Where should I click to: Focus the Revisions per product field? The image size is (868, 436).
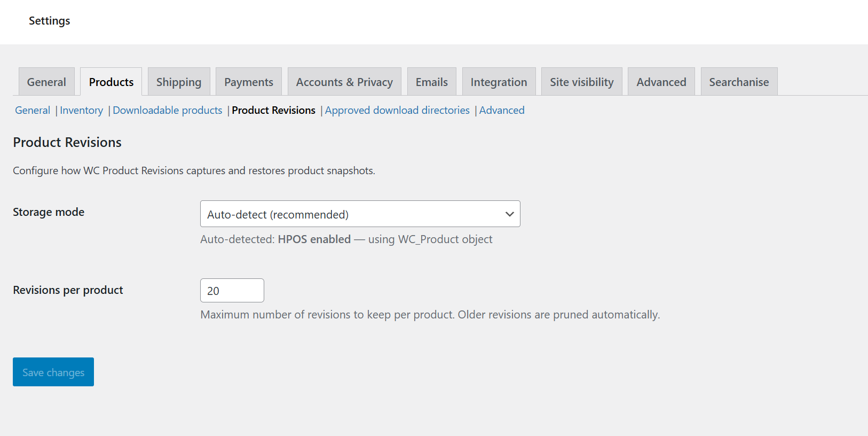click(232, 291)
